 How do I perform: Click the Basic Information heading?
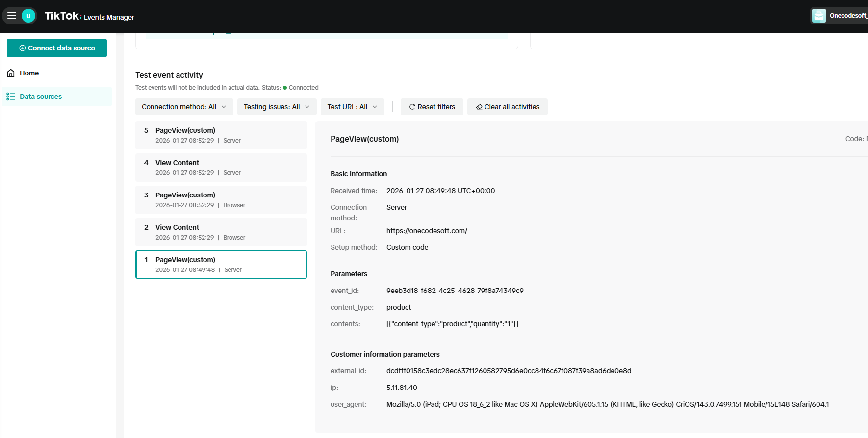click(358, 174)
